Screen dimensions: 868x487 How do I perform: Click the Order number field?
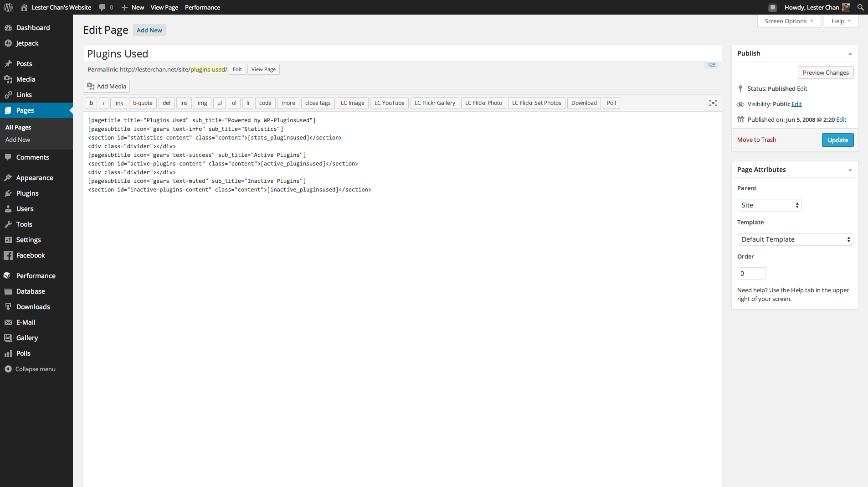click(x=751, y=274)
